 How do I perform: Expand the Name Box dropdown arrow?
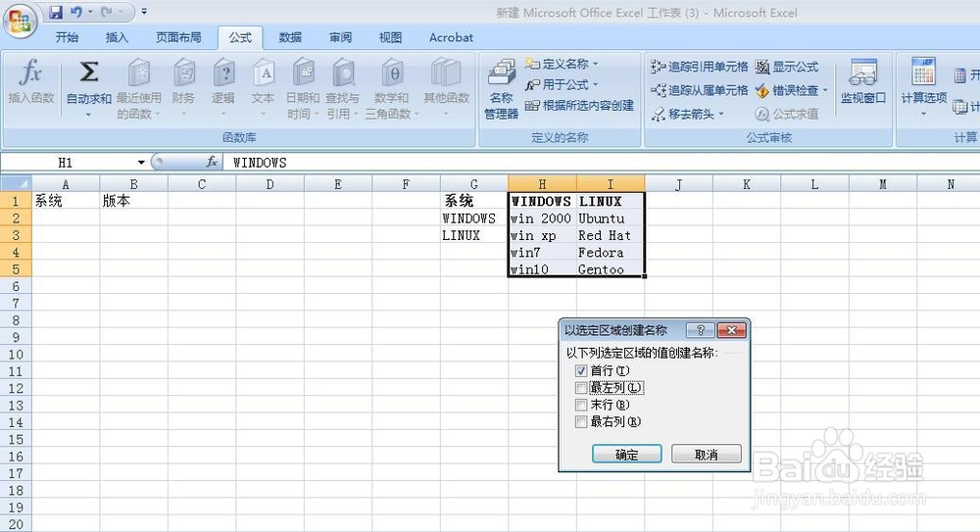click(x=141, y=163)
